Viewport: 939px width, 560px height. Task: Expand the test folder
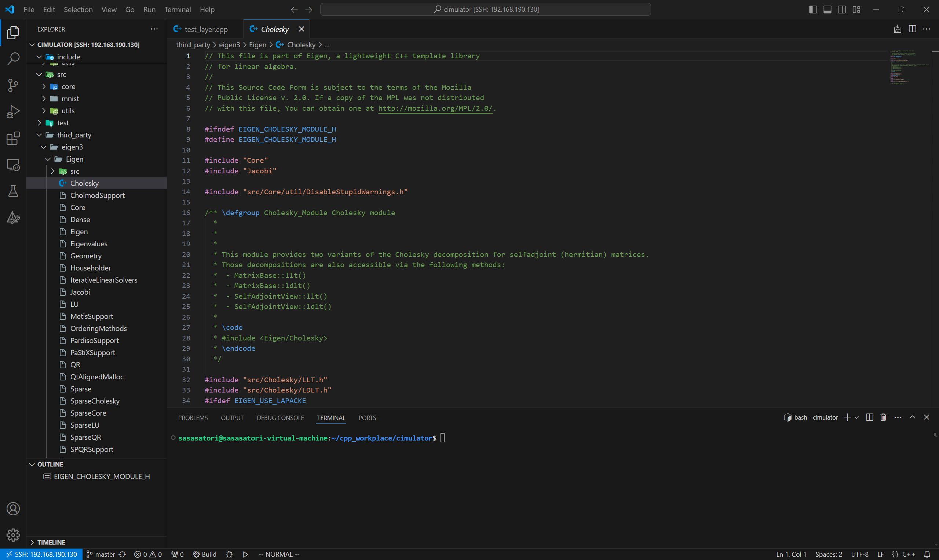pyautogui.click(x=39, y=123)
